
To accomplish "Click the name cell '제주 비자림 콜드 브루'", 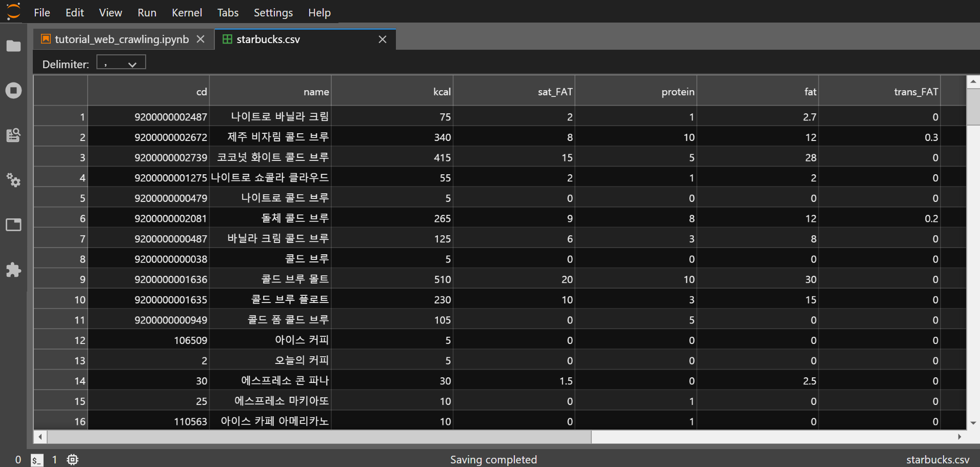I will click(270, 137).
